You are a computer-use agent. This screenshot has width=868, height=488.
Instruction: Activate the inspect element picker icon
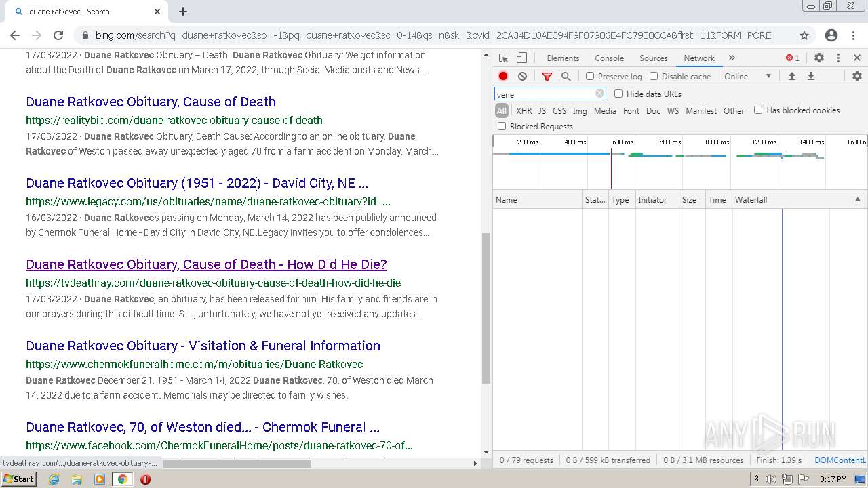click(x=503, y=58)
